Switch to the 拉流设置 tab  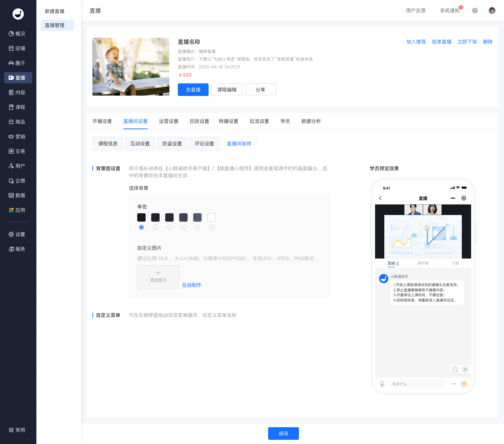[x=259, y=121]
